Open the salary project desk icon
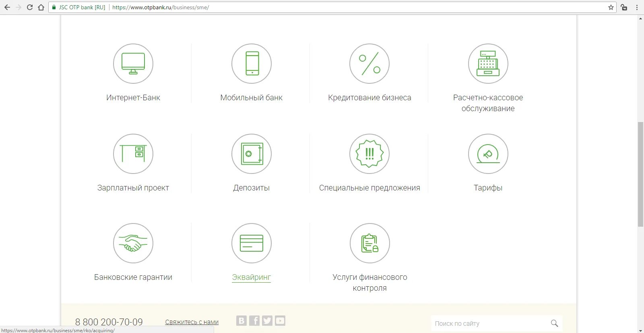The width and height of the screenshot is (644, 333). tap(133, 154)
